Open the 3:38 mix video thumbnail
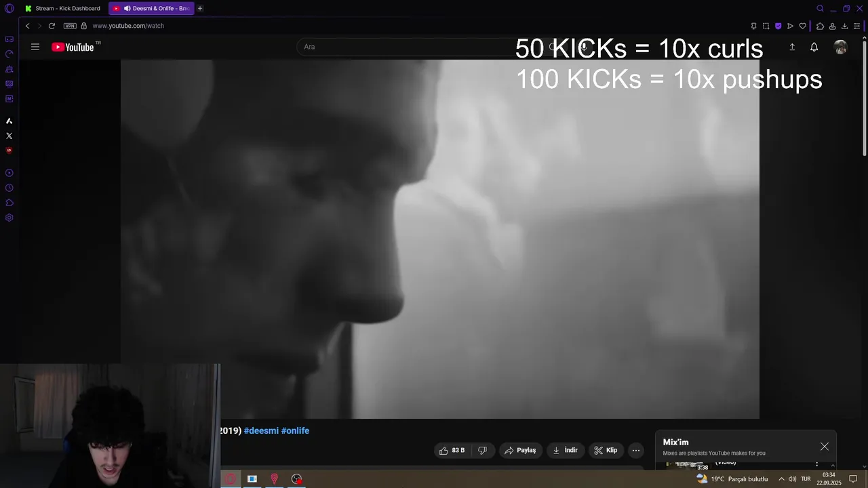Screen dimensions: 868x488 click(x=688, y=465)
